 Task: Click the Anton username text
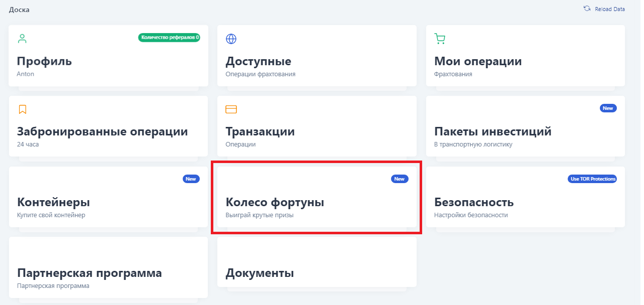[x=26, y=74]
